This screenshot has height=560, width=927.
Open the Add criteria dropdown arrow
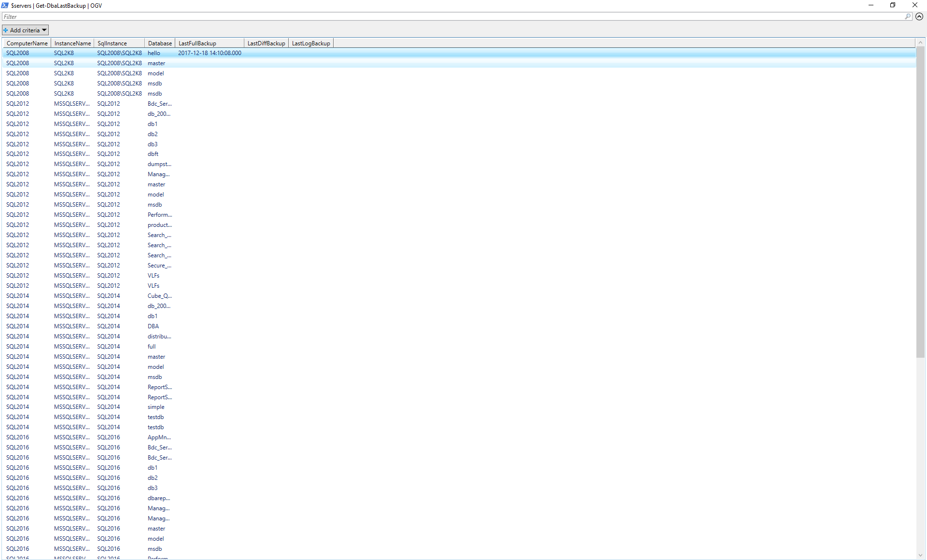(x=44, y=30)
